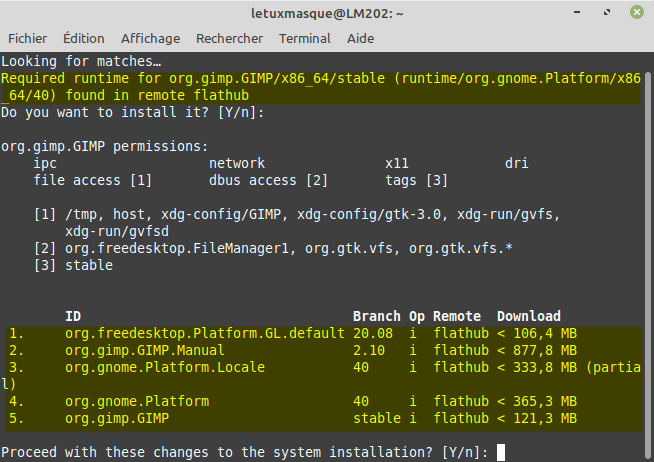
Task: Click '< 106,4 MB' download size
Action: [537, 334]
